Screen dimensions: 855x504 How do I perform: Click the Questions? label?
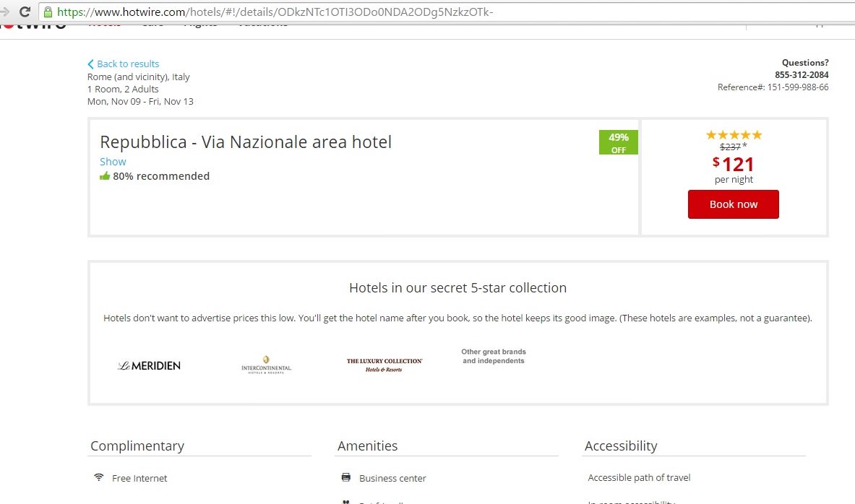[x=805, y=63]
